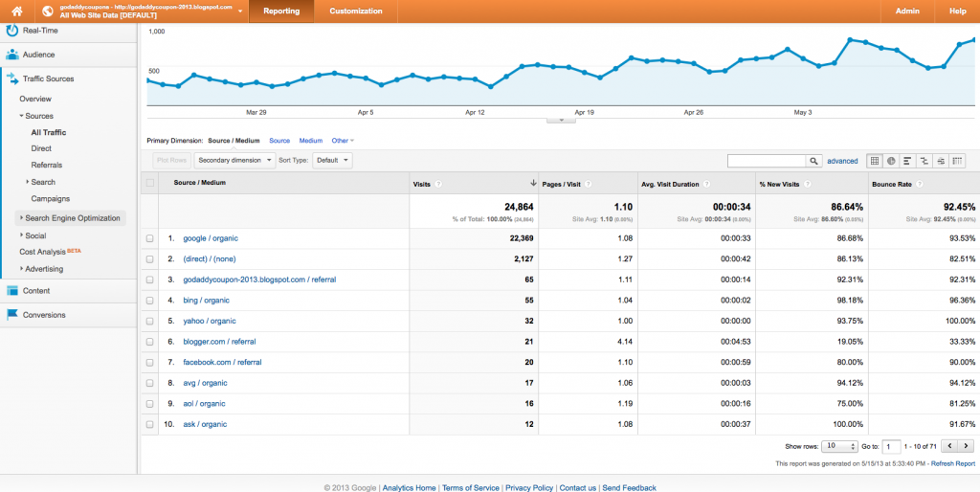Expand the Search sources node
Image resolution: width=980 pixels, height=492 pixels.
[x=28, y=182]
